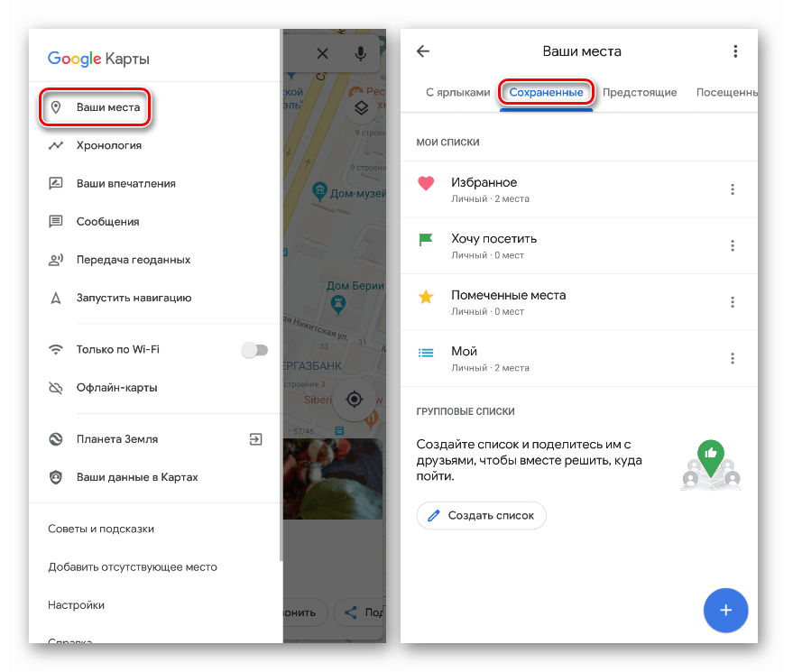Click the Дом-музей museum marker on the map
Screen dimensions: 793x672
(x=319, y=191)
